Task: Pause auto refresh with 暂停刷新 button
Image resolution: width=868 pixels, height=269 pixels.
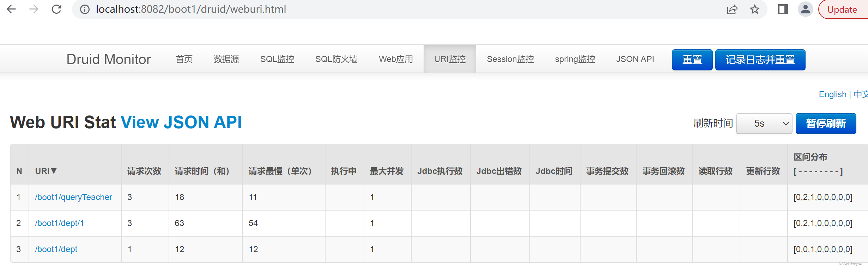Action: pyautogui.click(x=826, y=124)
